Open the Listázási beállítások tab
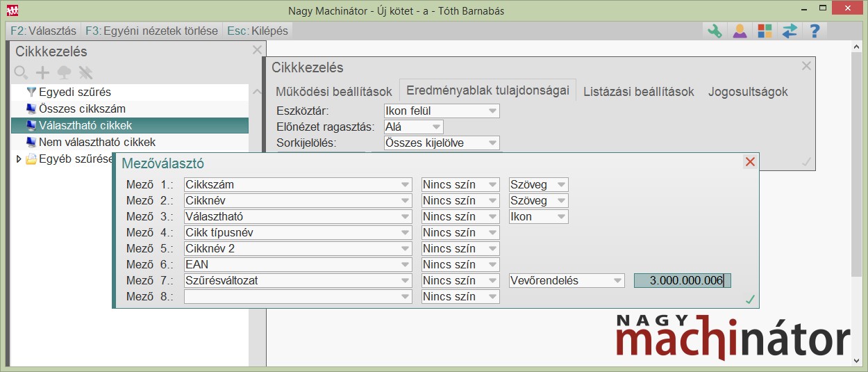The image size is (868, 372). coord(638,92)
